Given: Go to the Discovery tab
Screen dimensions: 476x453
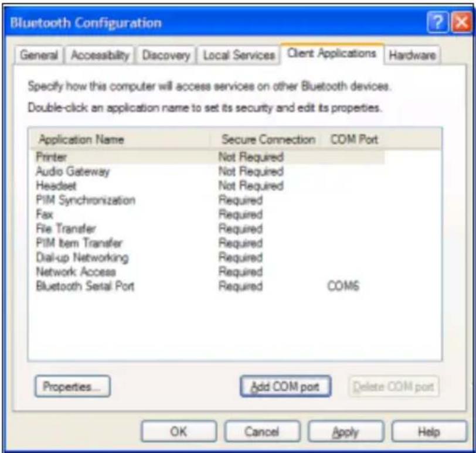Looking at the screenshot, I should click(x=166, y=55).
